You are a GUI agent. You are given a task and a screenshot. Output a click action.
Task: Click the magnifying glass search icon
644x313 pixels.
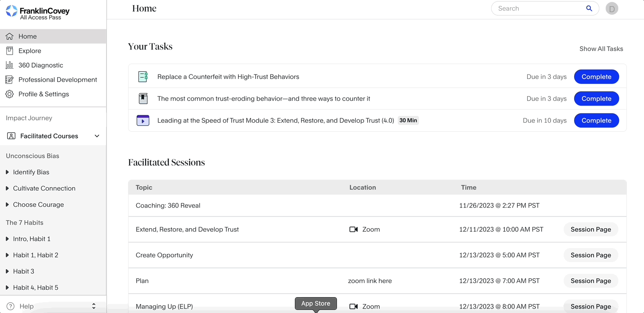point(589,8)
